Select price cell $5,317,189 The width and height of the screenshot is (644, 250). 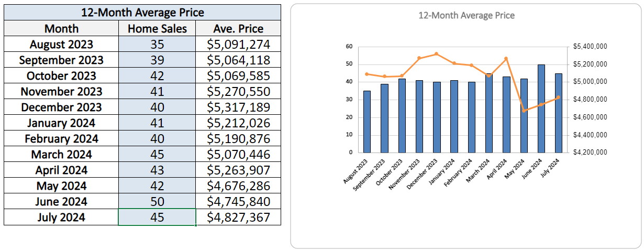238,107
